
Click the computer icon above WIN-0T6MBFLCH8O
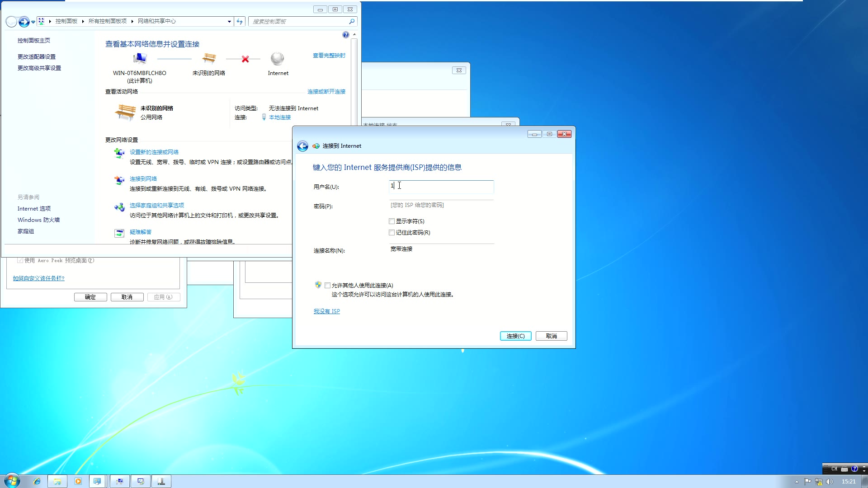click(x=140, y=59)
